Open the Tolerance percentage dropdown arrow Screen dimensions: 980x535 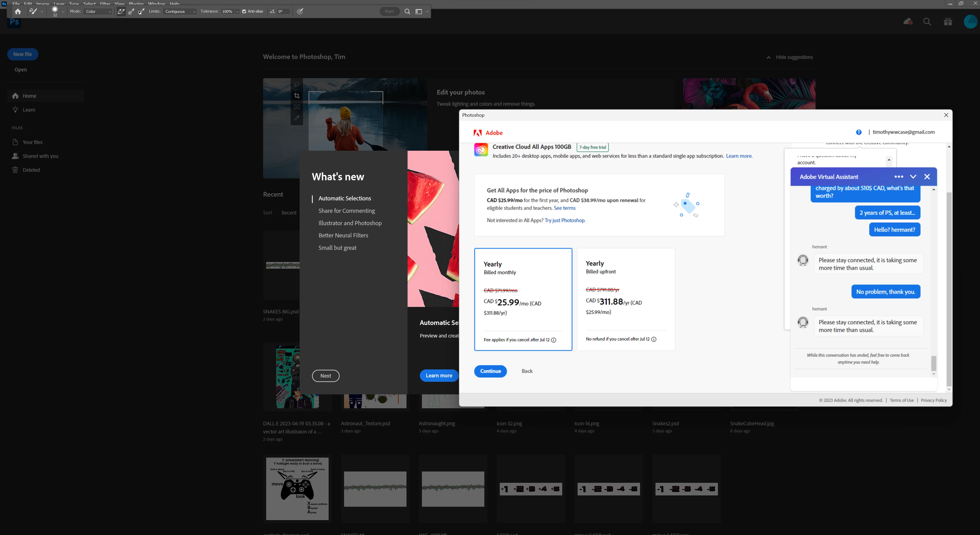237,11
